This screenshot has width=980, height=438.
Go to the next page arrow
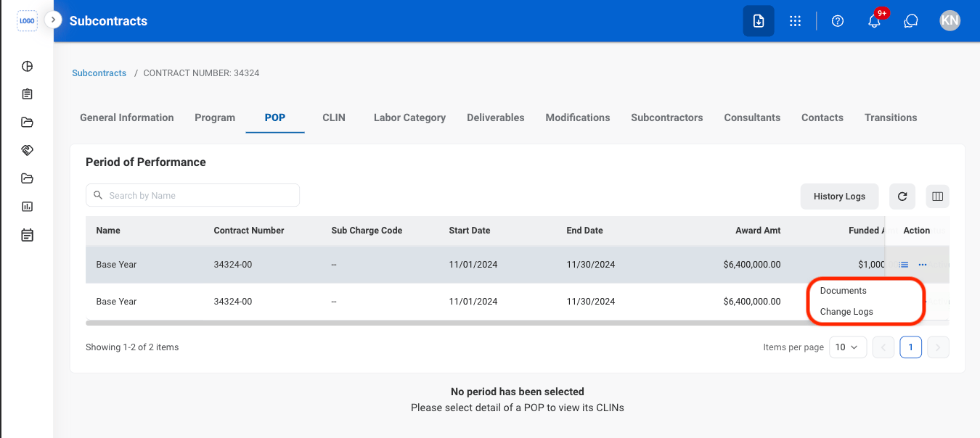tap(938, 347)
